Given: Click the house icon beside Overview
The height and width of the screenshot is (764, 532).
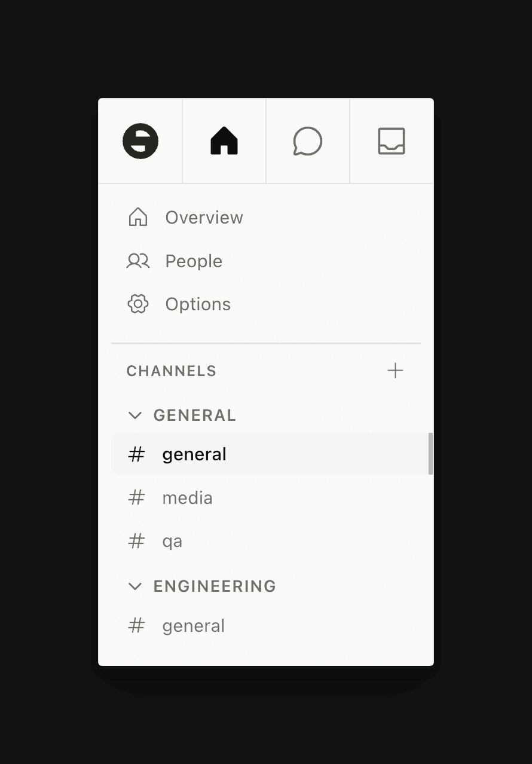Looking at the screenshot, I should click(137, 217).
